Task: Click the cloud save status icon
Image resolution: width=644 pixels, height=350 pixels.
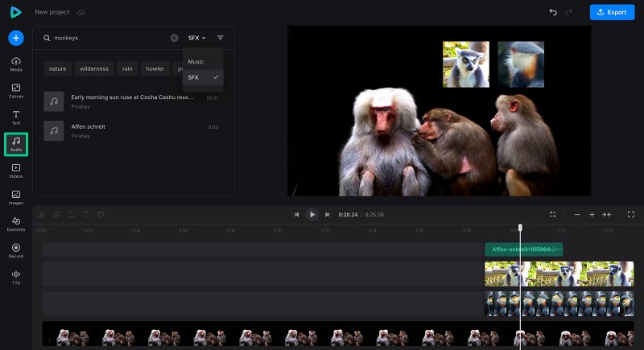Action: 81,12
